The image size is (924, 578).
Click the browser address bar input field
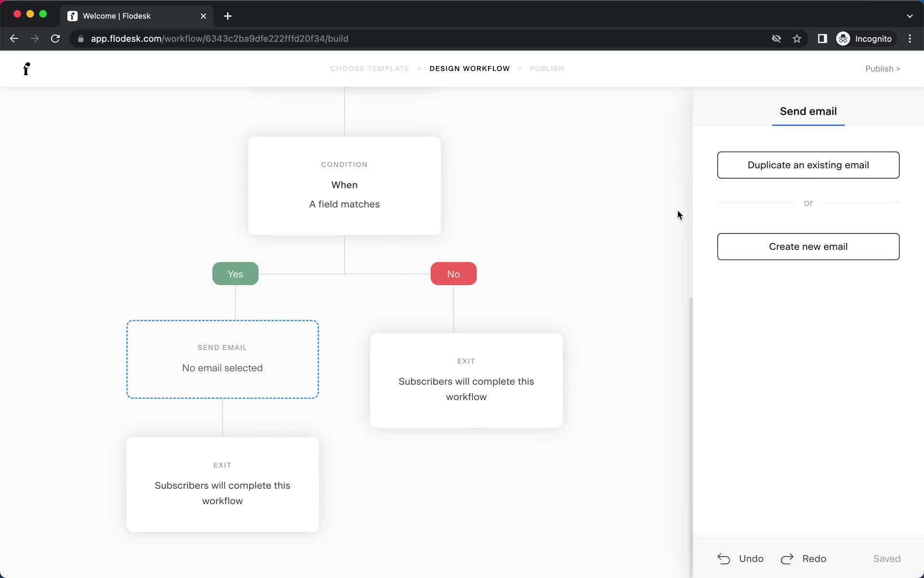point(219,39)
